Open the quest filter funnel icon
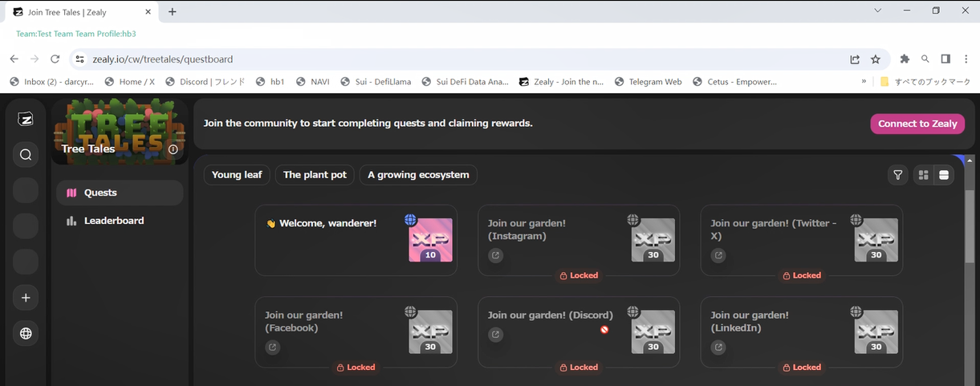The height and width of the screenshot is (386, 980). coord(898,175)
